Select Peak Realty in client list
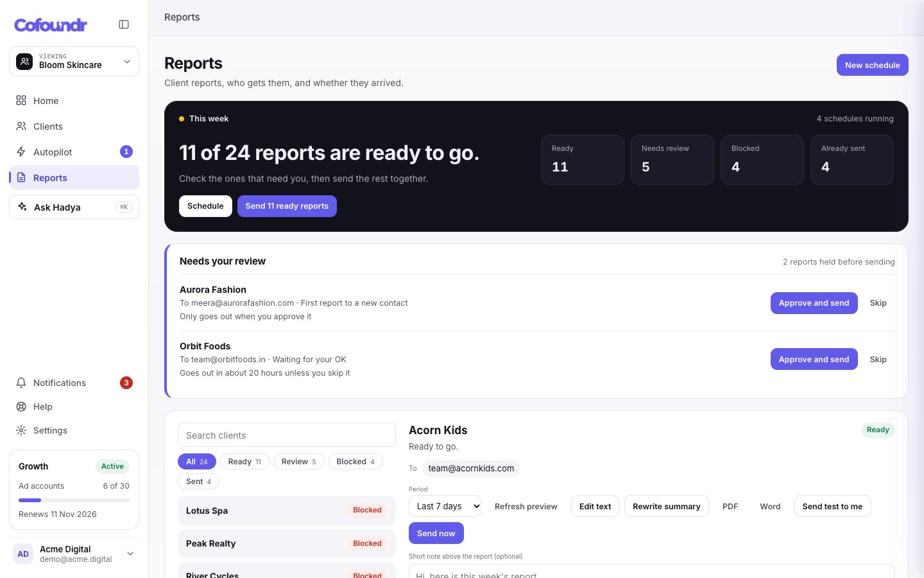 [x=287, y=543]
